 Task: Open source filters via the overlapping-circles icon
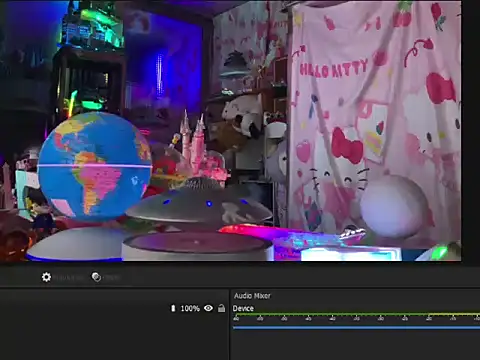pos(96,277)
